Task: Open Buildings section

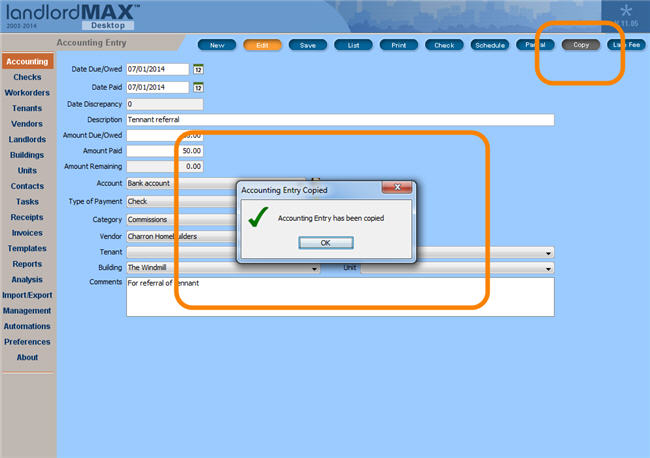Action: (27, 155)
